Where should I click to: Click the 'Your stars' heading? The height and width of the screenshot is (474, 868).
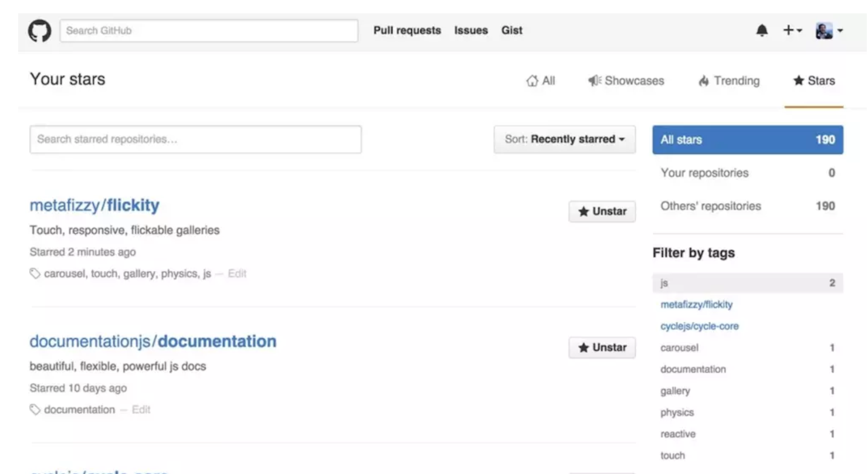click(x=67, y=79)
